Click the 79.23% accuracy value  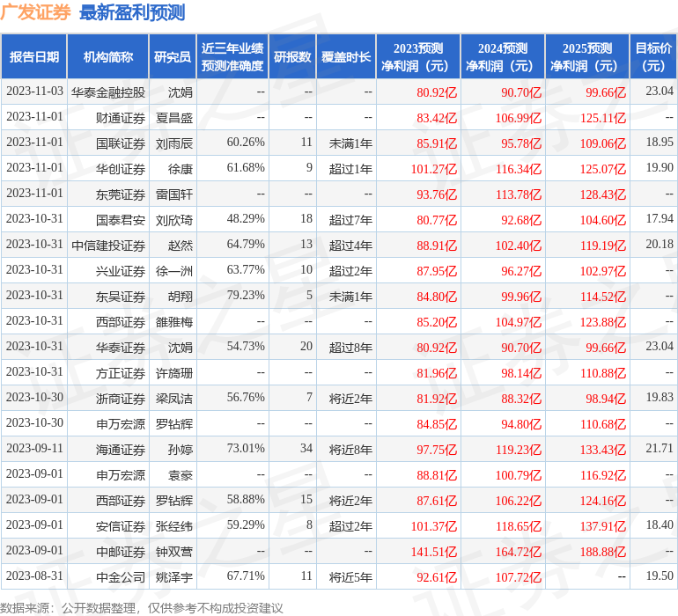246,295
